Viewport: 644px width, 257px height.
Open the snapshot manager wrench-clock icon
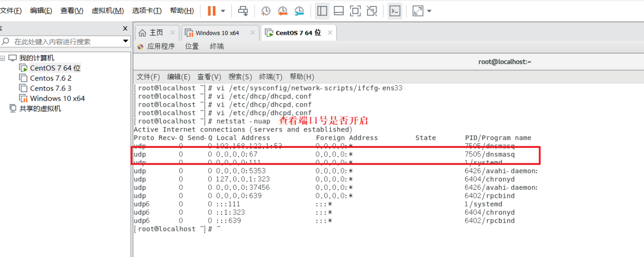click(x=299, y=10)
